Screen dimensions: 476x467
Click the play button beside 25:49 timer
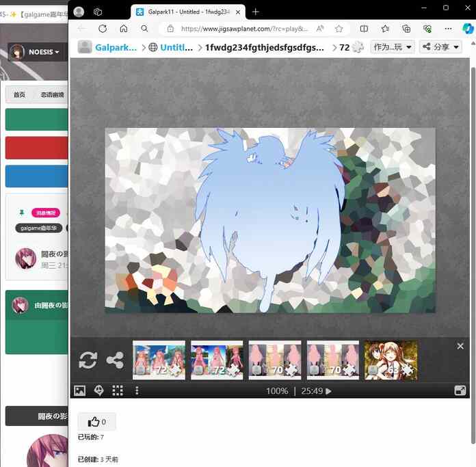[x=328, y=391]
